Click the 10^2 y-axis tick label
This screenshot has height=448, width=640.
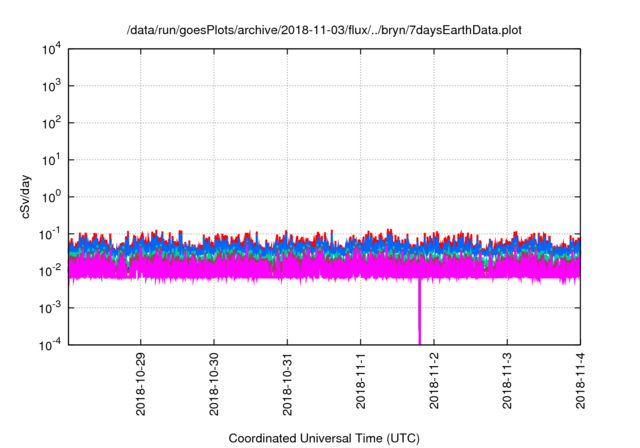point(52,123)
